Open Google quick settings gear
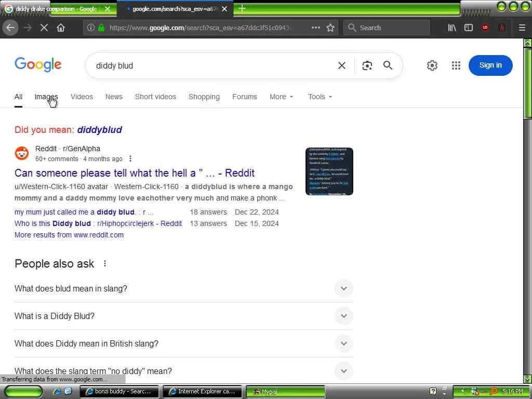This screenshot has height=399, width=532. click(x=432, y=65)
